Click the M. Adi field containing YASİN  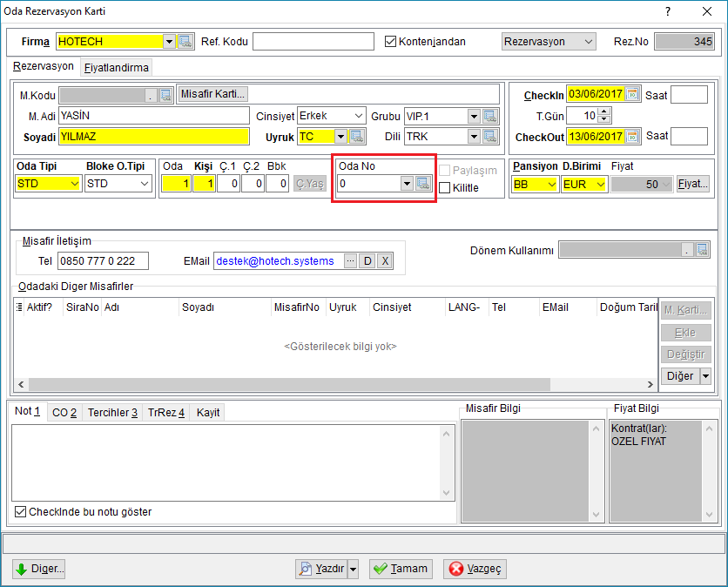click(154, 116)
